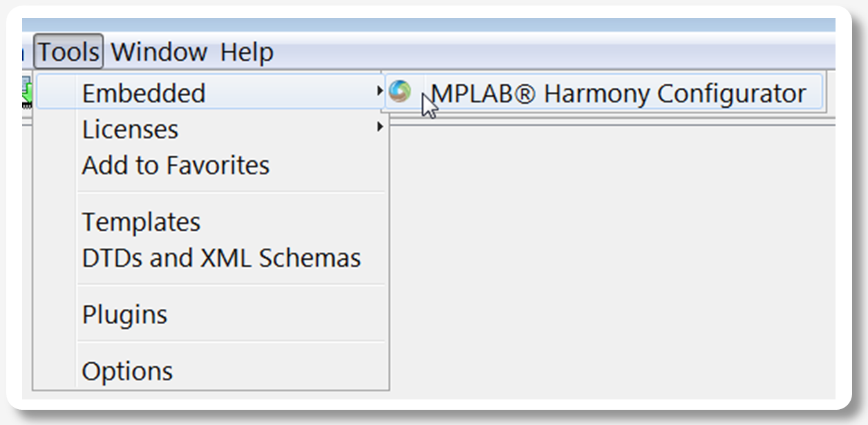Viewport: 868px width, 425px height.
Task: Open the Tools menu
Action: (x=68, y=50)
